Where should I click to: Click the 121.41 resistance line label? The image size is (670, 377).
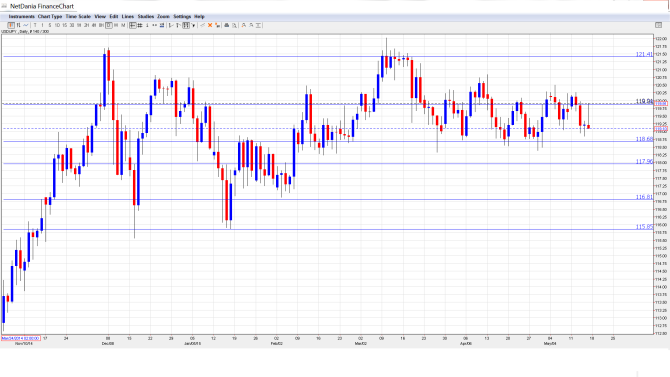click(644, 54)
